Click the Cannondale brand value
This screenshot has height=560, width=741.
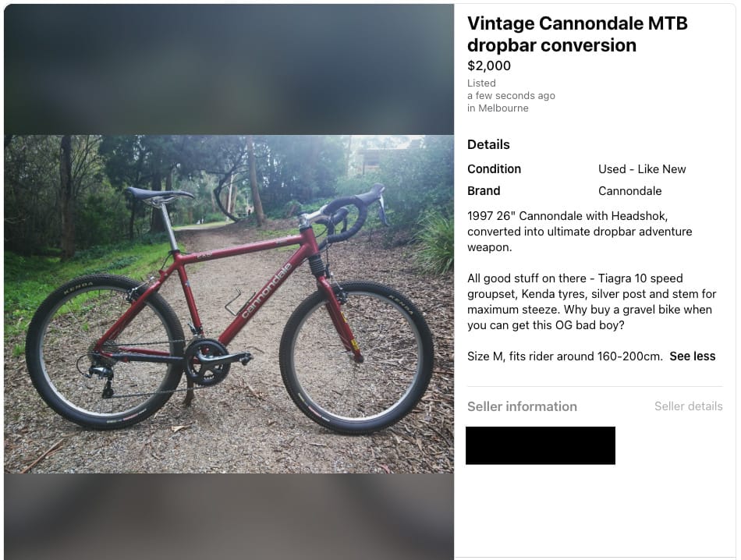tap(629, 191)
